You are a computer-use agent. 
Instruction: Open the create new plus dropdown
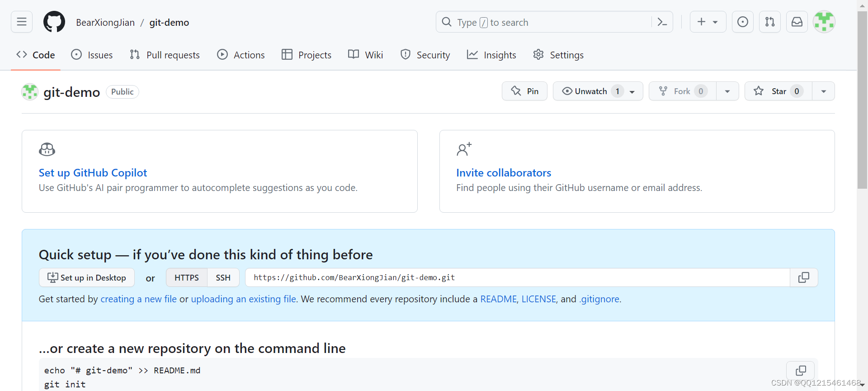click(708, 22)
